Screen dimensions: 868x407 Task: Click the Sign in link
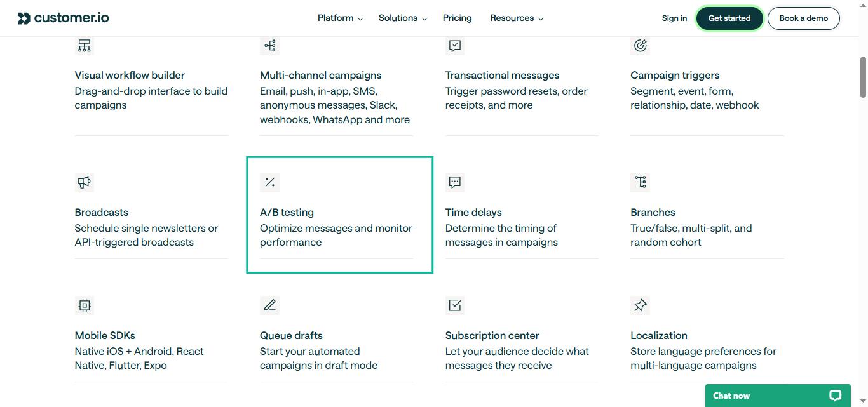[674, 18]
